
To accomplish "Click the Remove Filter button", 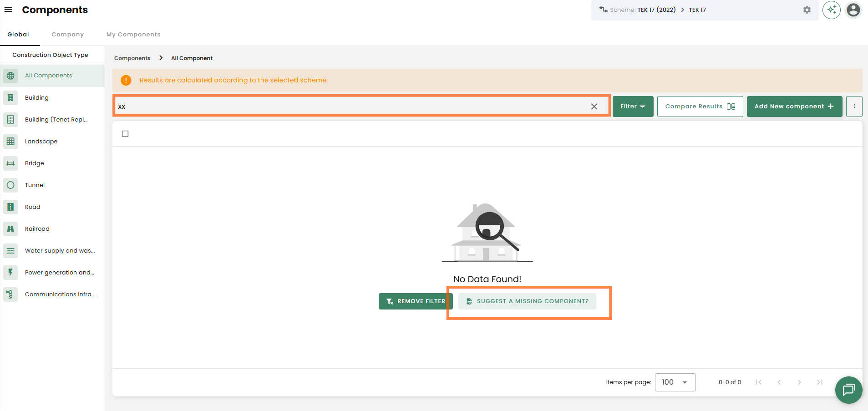I will point(415,301).
